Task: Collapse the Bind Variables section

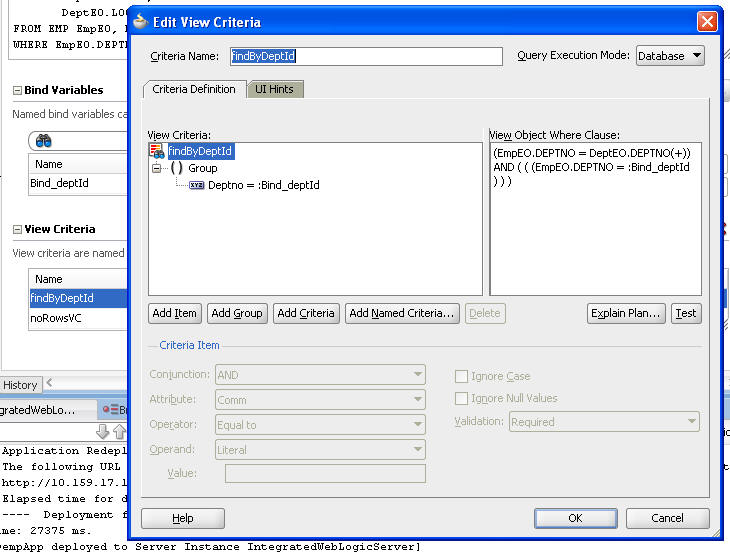Action: tap(17, 90)
